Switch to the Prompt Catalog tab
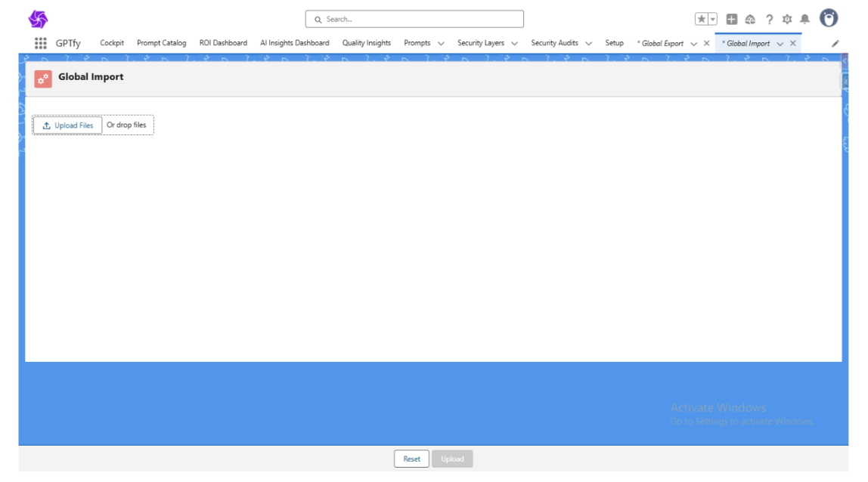Viewport: 868px width, 482px height. pyautogui.click(x=161, y=43)
